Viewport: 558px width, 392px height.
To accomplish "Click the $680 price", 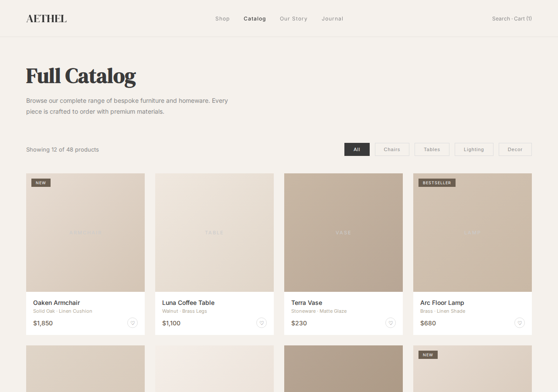I will pyautogui.click(x=428, y=323).
